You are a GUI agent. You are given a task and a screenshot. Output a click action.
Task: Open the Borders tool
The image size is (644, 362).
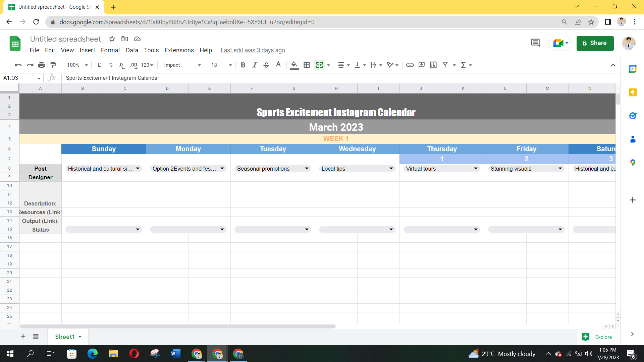pos(307,65)
